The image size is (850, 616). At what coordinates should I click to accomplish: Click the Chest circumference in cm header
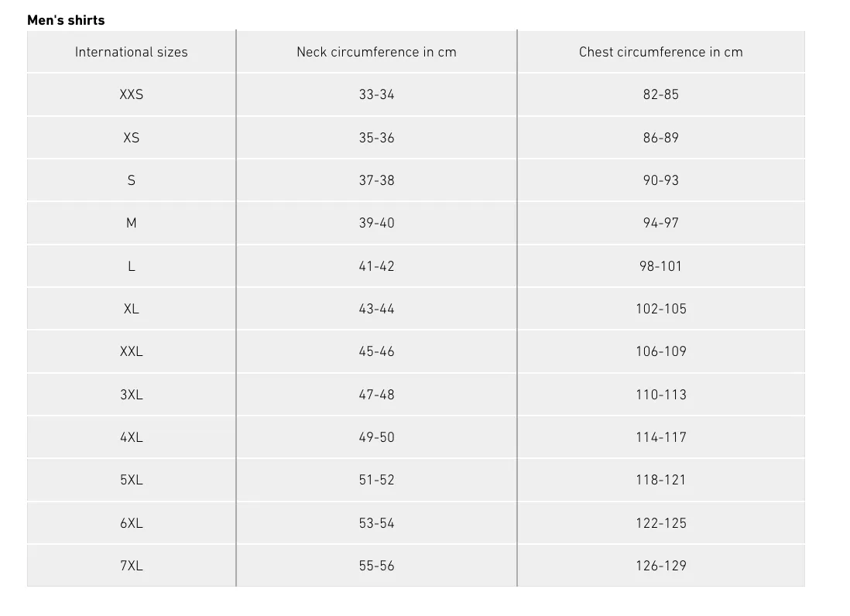click(661, 52)
